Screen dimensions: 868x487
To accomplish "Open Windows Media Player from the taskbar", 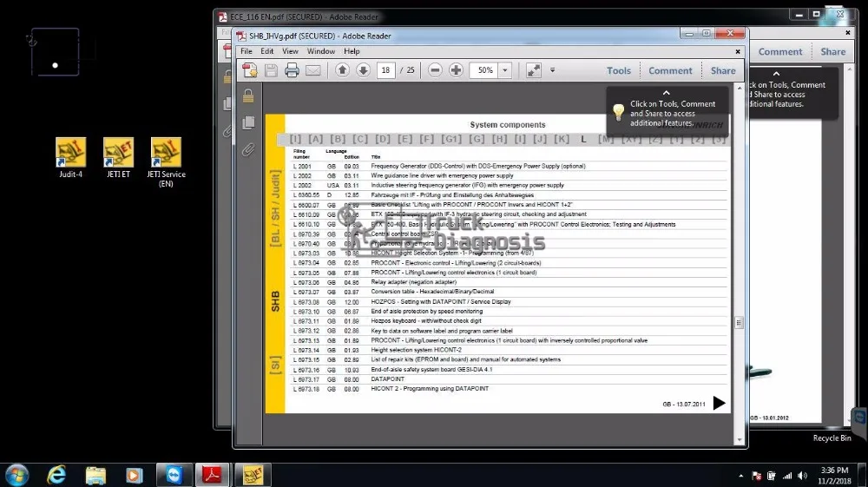I will pos(134,475).
